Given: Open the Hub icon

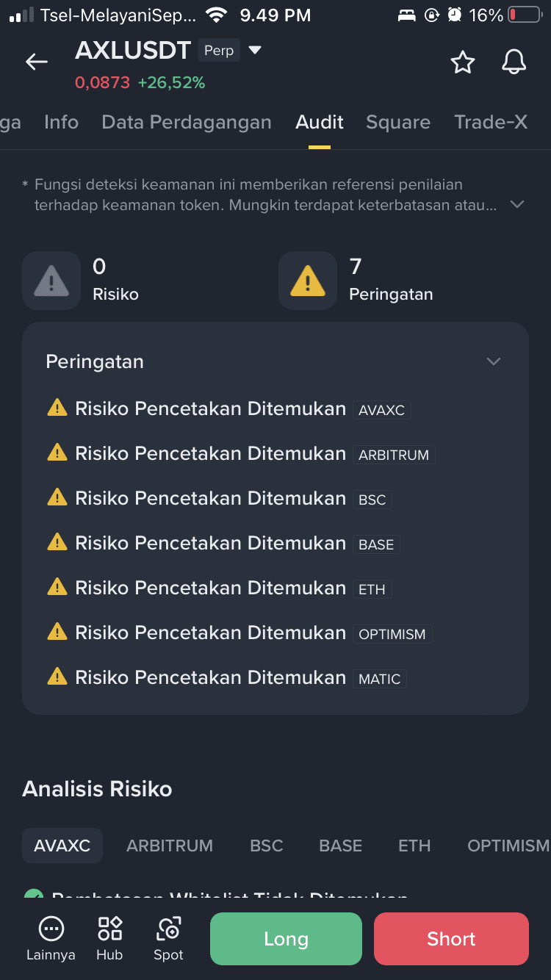Looking at the screenshot, I should (109, 929).
